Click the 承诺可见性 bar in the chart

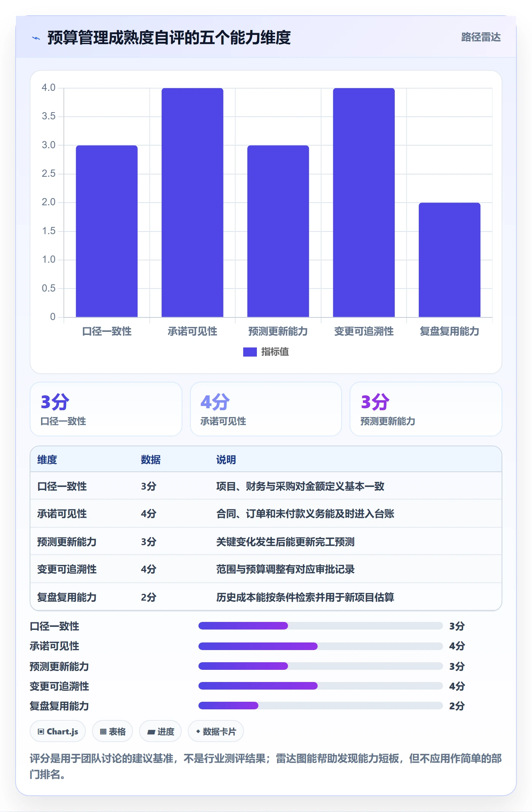tap(192, 203)
